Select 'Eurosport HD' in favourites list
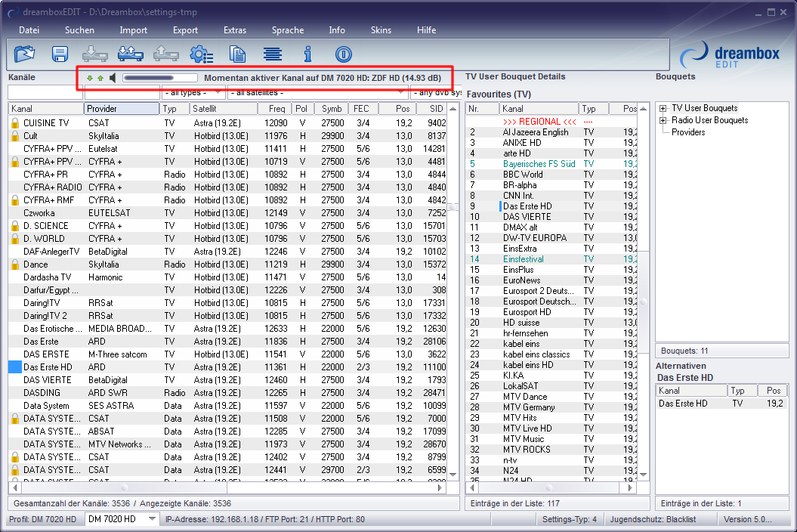 [x=527, y=312]
